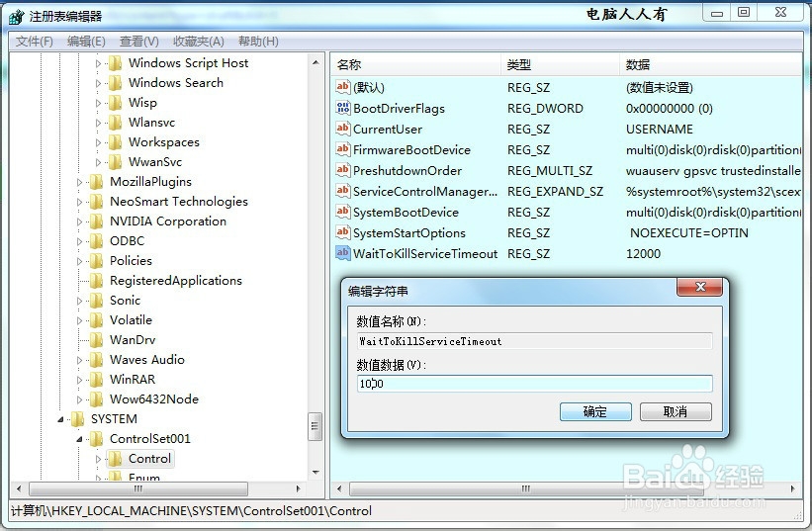This screenshot has width=812, height=531.
Task: Click the ServiceControlManager value icon
Action: coord(343,191)
